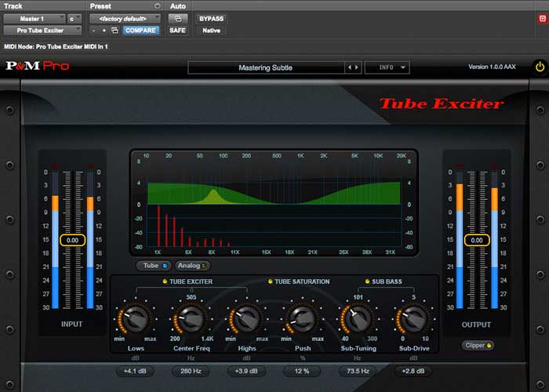Click the Sub-Drive knob
The height and width of the screenshot is (392, 549).
click(413, 319)
